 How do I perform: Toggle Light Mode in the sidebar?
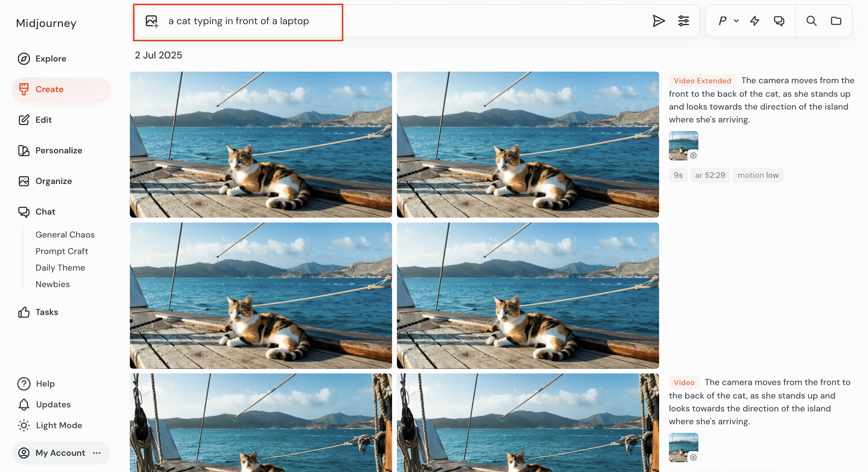[50, 425]
